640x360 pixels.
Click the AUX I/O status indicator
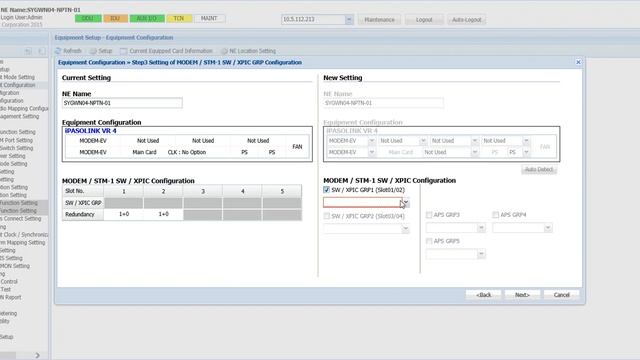point(147,18)
